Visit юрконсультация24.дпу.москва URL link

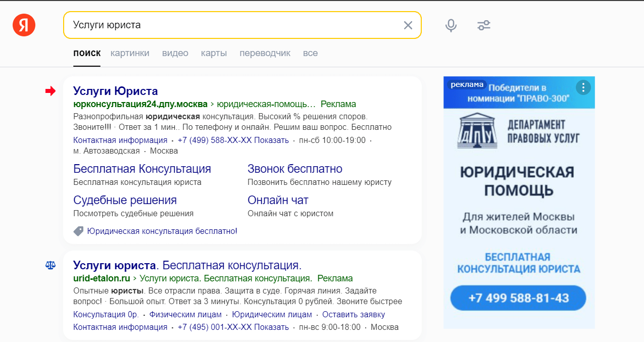[140, 104]
